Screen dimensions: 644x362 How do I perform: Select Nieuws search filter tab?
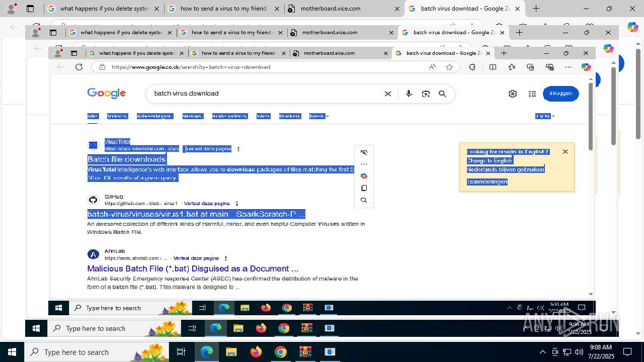pos(192,116)
